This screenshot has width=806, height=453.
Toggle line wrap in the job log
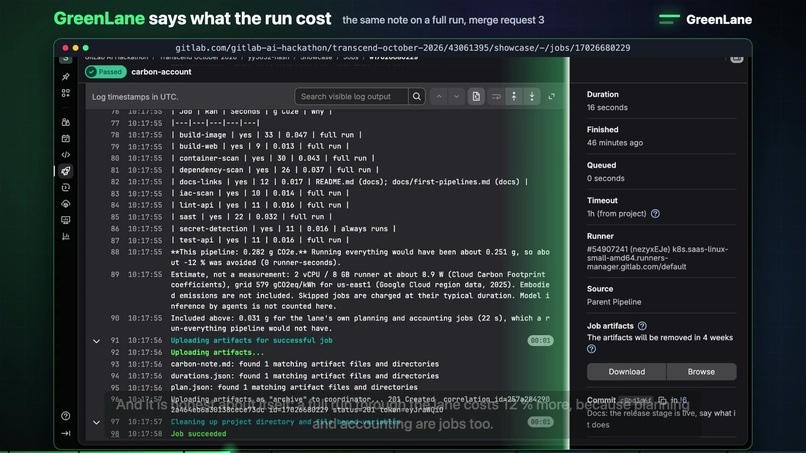(x=496, y=97)
